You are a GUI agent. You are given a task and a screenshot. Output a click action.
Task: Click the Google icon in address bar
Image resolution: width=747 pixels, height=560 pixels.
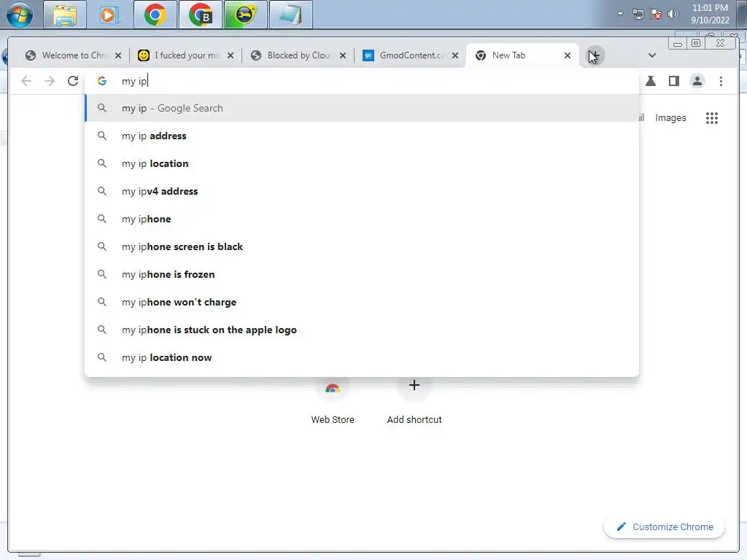pos(101,81)
